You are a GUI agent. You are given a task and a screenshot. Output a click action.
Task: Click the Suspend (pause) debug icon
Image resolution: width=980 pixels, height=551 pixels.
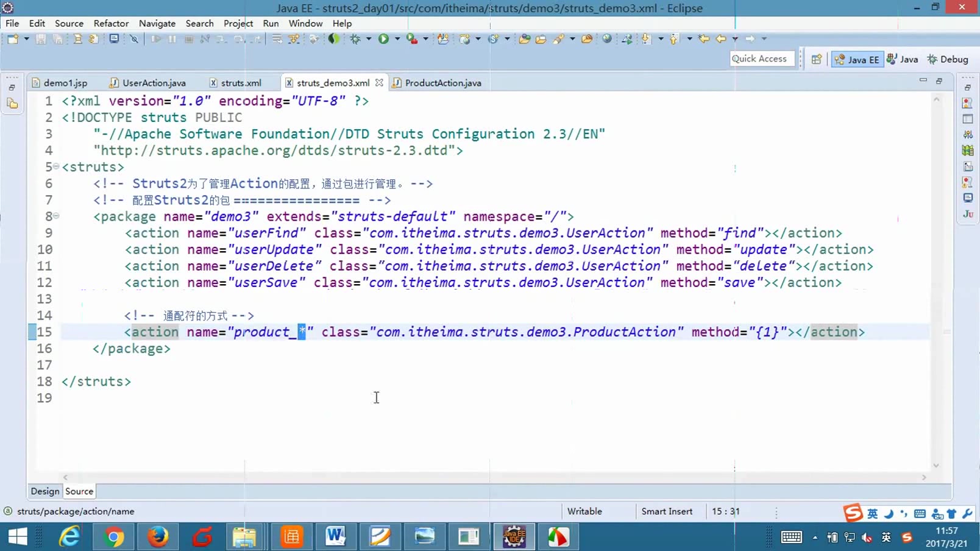pyautogui.click(x=172, y=39)
